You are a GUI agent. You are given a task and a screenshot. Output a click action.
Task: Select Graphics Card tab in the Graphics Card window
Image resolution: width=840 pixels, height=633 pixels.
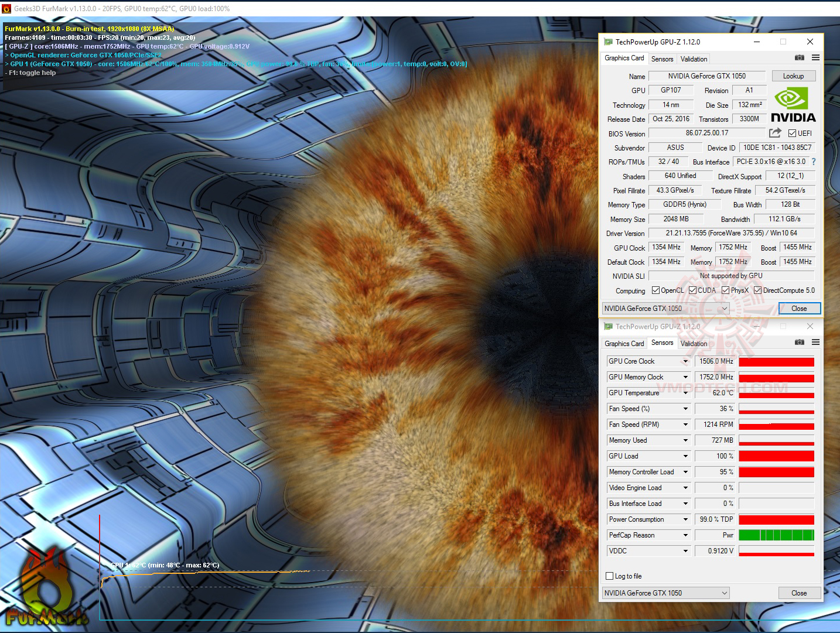pyautogui.click(x=624, y=58)
